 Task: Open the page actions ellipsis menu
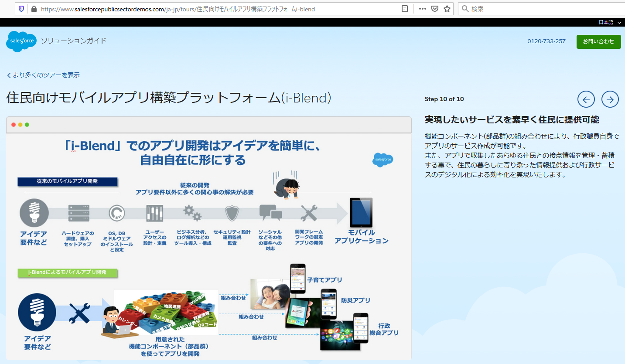[422, 9]
